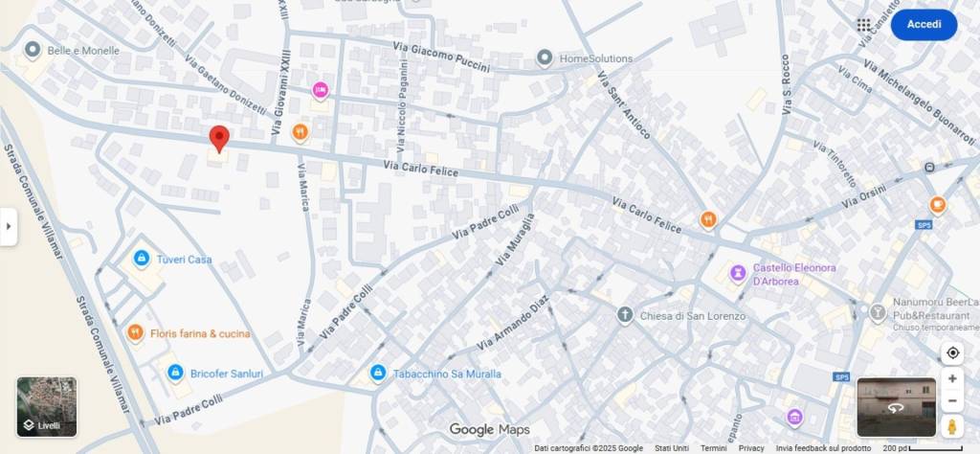Image resolution: width=980 pixels, height=454 pixels.
Task: Select the Bricofer Sanluri store icon
Action: coord(176,373)
